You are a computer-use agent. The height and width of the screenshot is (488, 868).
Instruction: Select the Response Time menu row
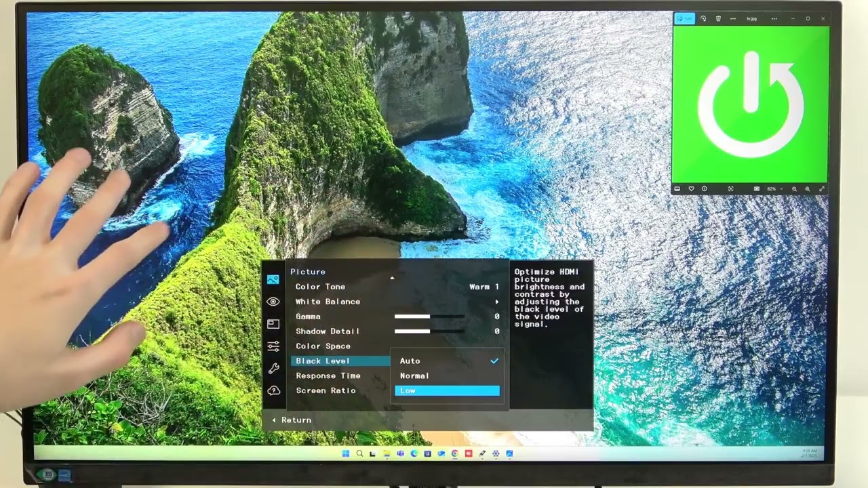click(340, 376)
